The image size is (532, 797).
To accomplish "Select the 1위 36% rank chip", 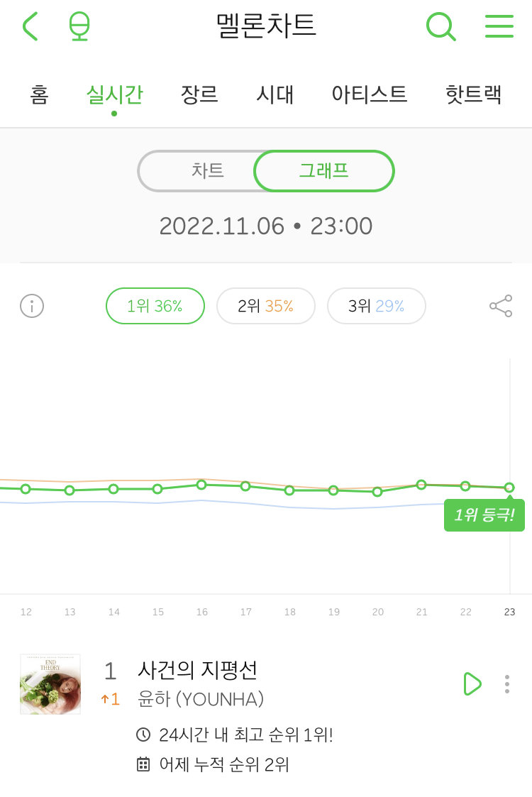I will (155, 306).
